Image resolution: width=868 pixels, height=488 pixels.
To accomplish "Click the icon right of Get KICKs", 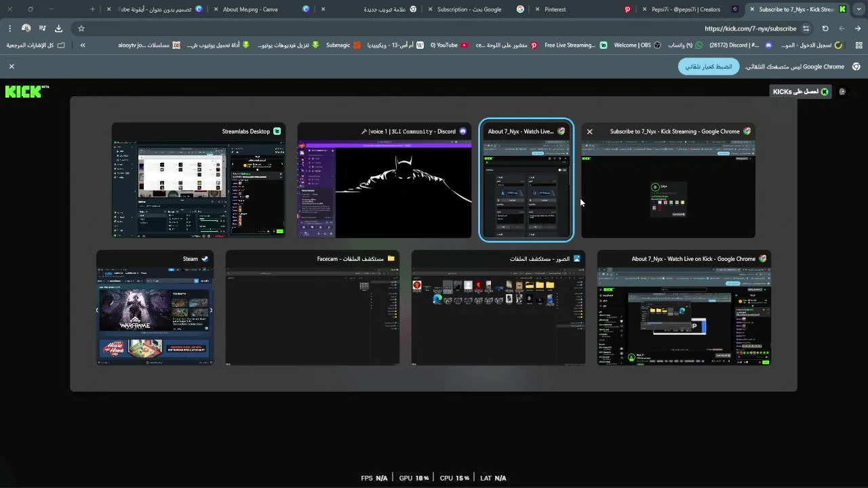I will (x=842, y=91).
